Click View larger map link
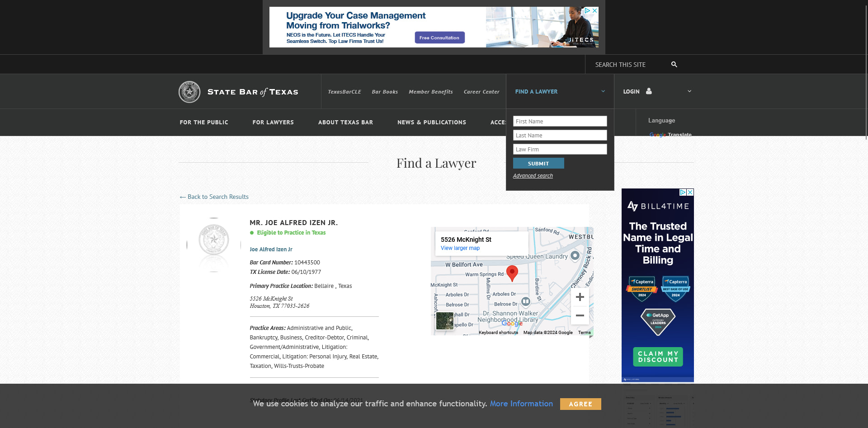868x428 pixels. click(x=460, y=248)
